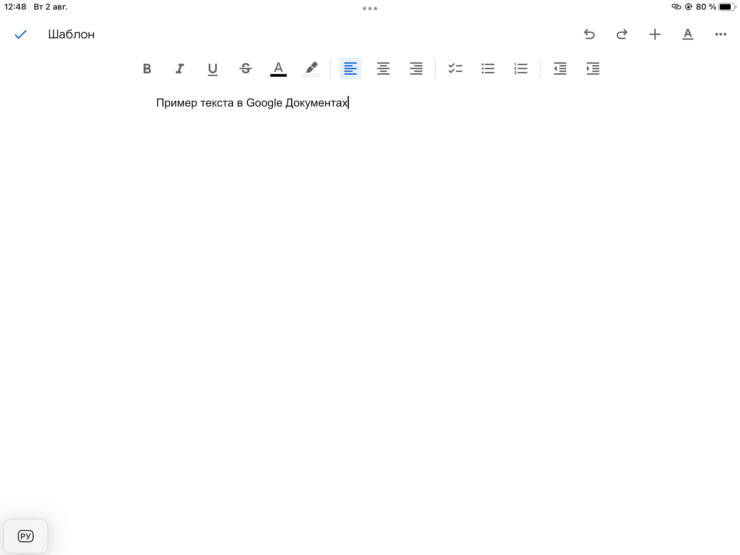Tap the checkmark to finish editing
Viewport: 740px width, 555px height.
click(x=20, y=34)
